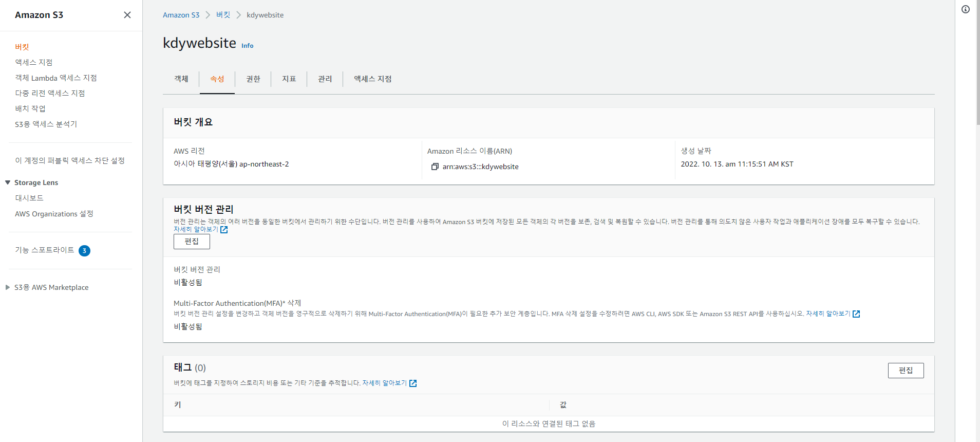Viewport: 980px width, 442px height.
Task: Open Info link next to kdywebsite
Action: point(248,46)
